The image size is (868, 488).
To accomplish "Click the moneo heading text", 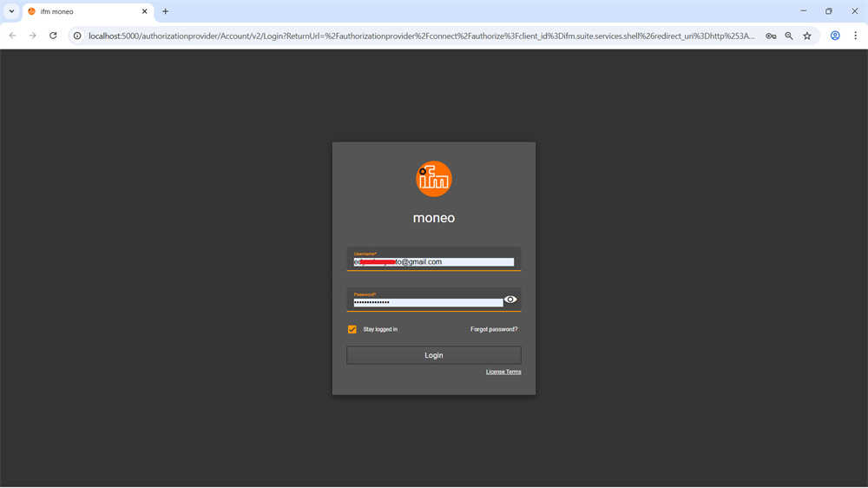I will pos(433,218).
